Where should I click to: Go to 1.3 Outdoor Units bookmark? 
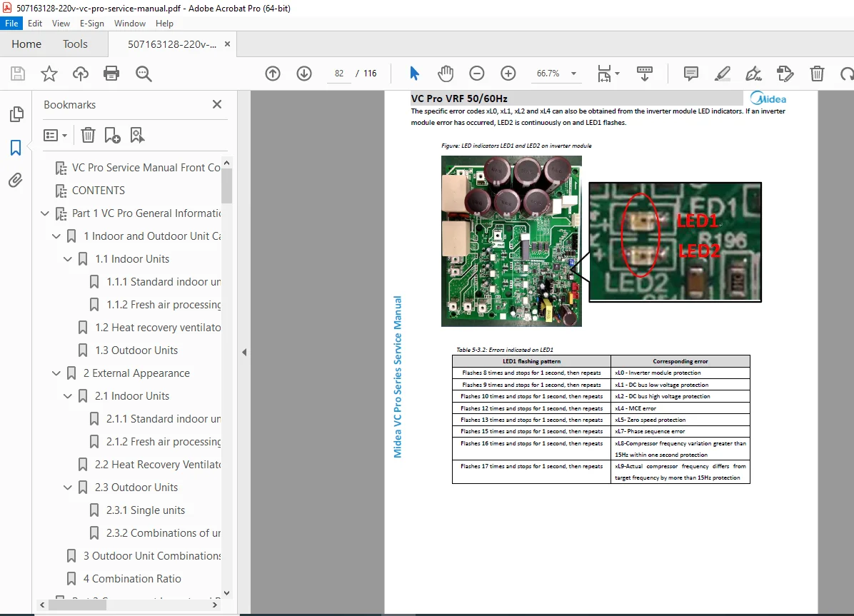[136, 350]
